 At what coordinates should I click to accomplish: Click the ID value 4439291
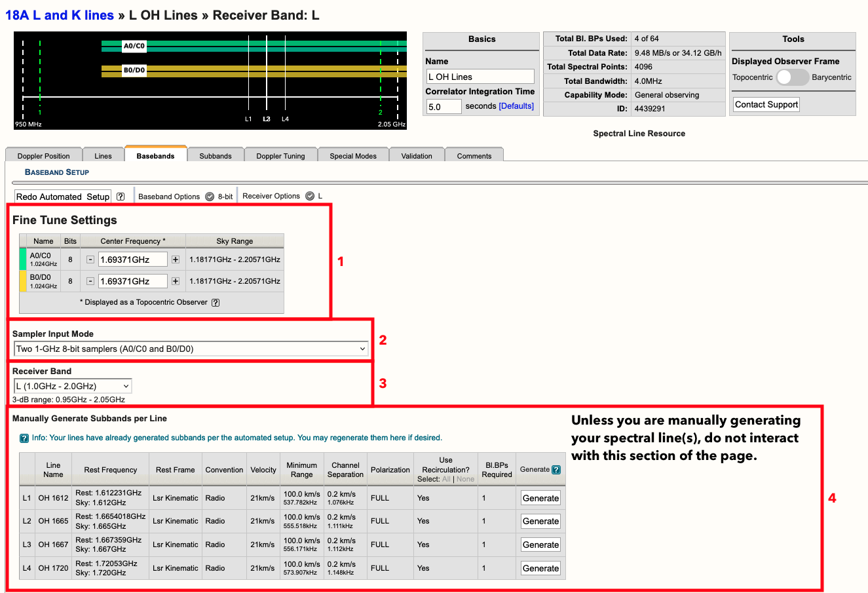(650, 109)
